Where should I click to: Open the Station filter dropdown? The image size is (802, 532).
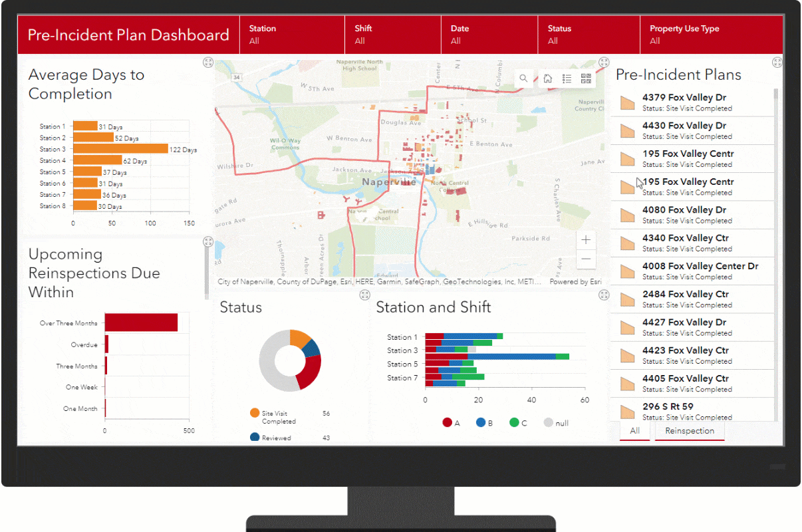coord(291,35)
